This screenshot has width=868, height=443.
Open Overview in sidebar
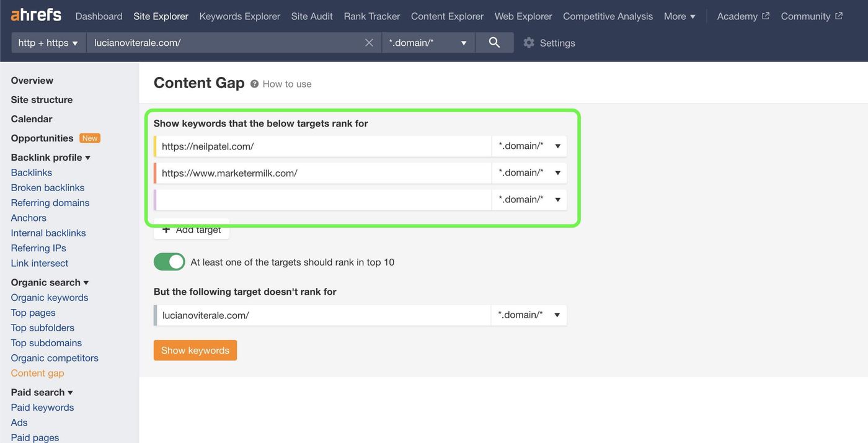[32, 81]
